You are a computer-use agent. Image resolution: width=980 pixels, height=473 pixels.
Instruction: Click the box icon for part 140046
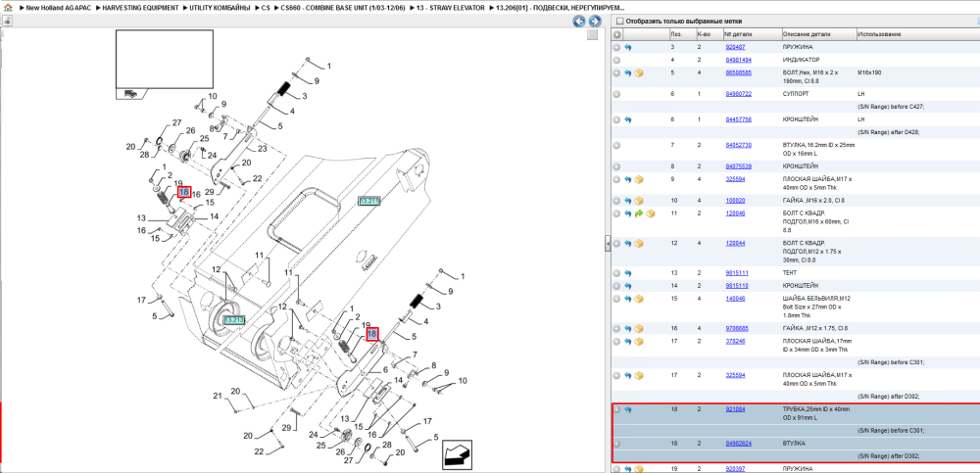639,299
